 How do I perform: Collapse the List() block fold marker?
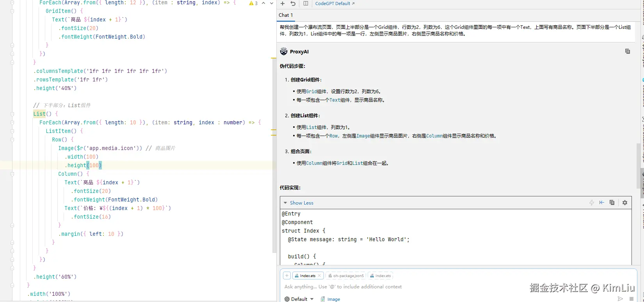click(x=12, y=114)
